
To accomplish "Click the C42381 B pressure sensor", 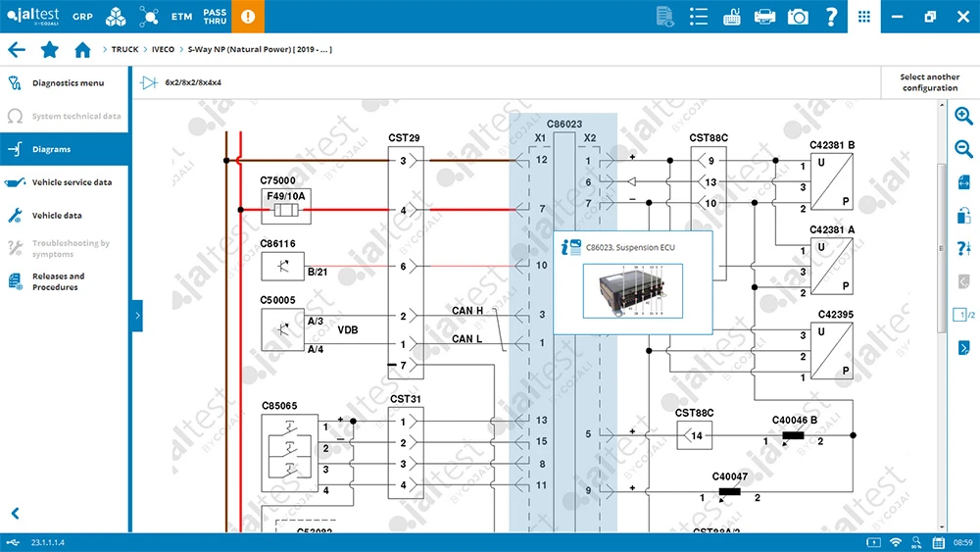I will click(832, 181).
